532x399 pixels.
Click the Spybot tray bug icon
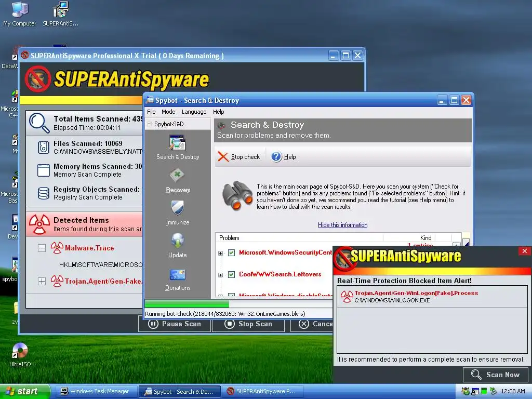point(465,391)
